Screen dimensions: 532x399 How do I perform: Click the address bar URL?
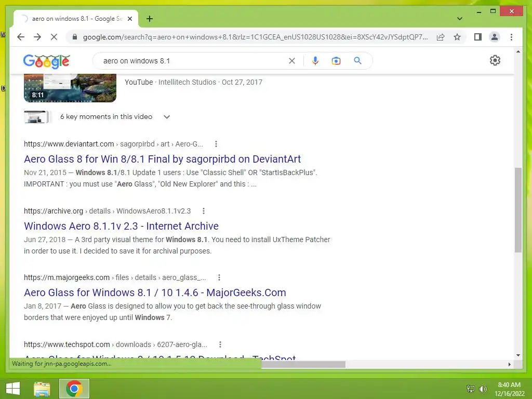[x=255, y=37]
